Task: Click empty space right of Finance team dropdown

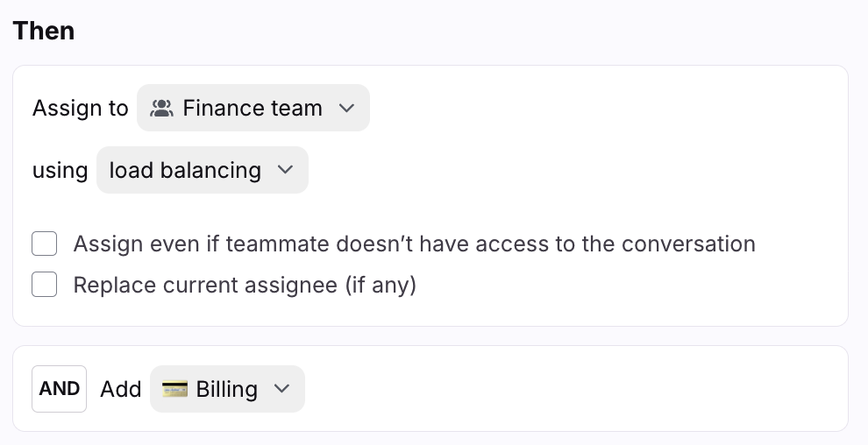Action: pyautogui.click(x=596, y=109)
